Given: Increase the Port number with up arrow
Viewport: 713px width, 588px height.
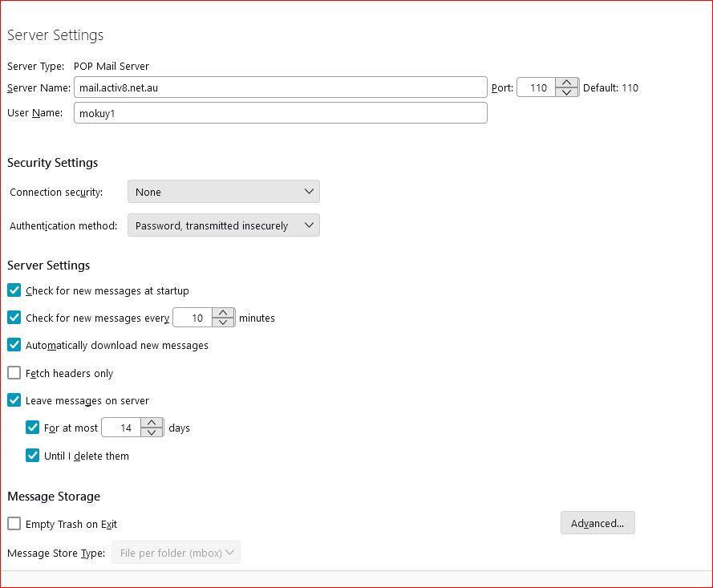Looking at the screenshot, I should click(x=566, y=83).
